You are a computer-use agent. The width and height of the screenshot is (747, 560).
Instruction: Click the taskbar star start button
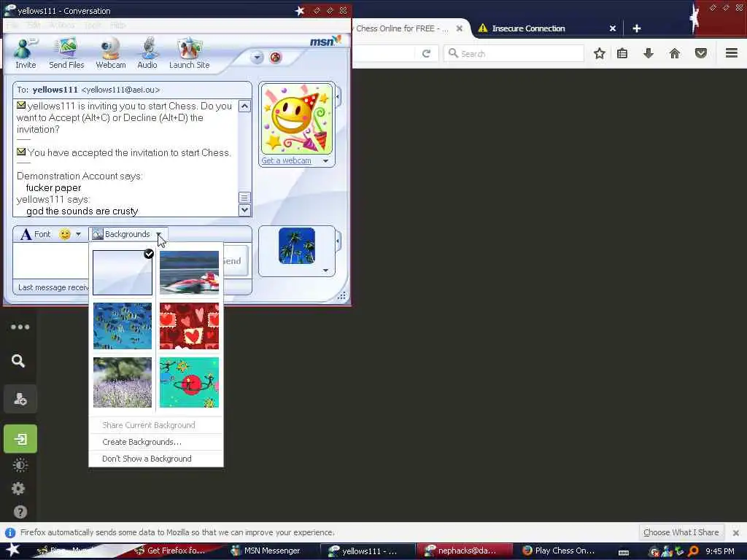click(x=12, y=550)
